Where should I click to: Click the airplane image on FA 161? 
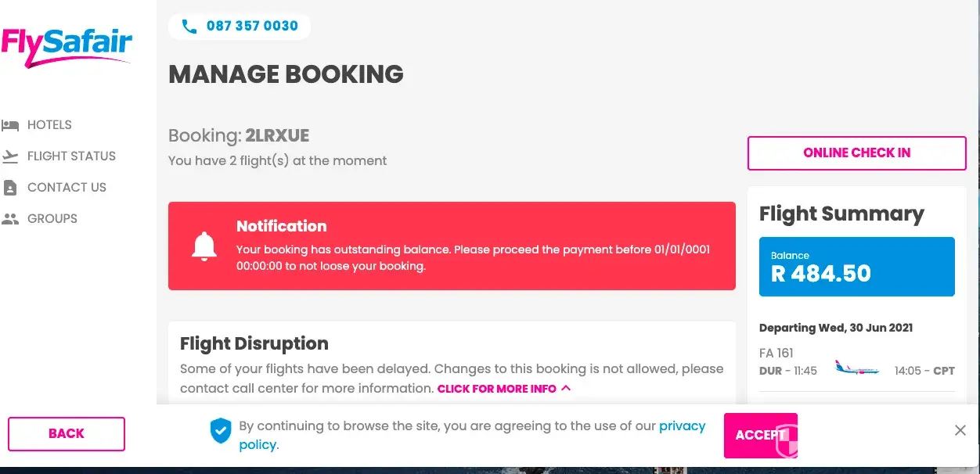(x=856, y=369)
